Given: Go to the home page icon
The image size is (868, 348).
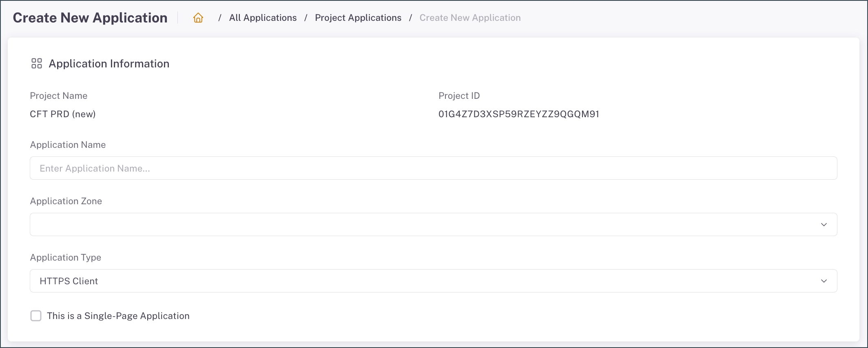Looking at the screenshot, I should point(198,18).
